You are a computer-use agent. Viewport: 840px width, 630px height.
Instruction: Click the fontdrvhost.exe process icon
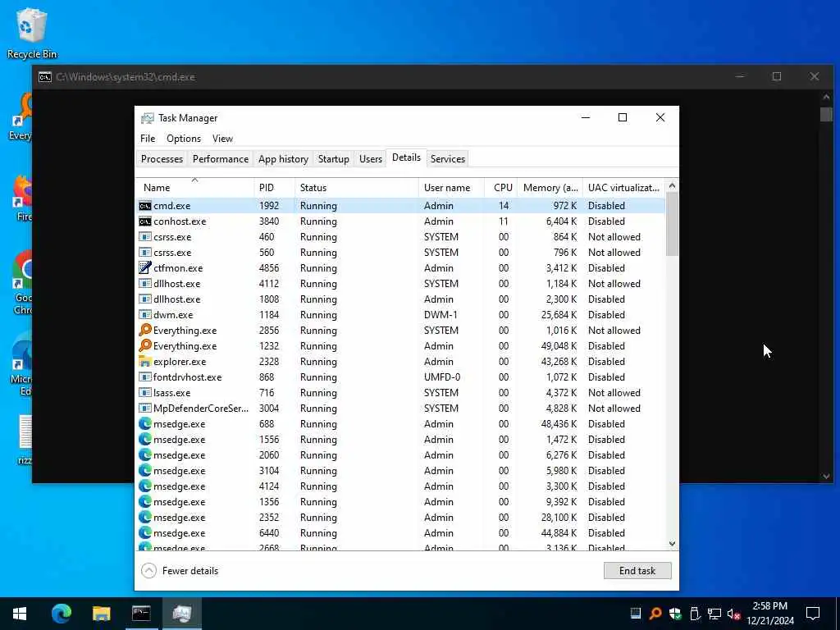(144, 377)
